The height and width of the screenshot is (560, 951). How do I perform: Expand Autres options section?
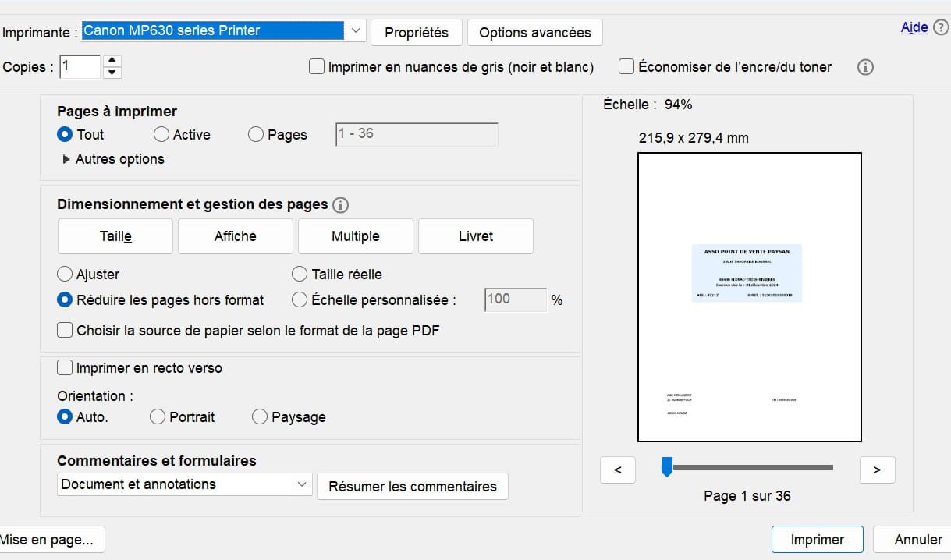(x=66, y=159)
